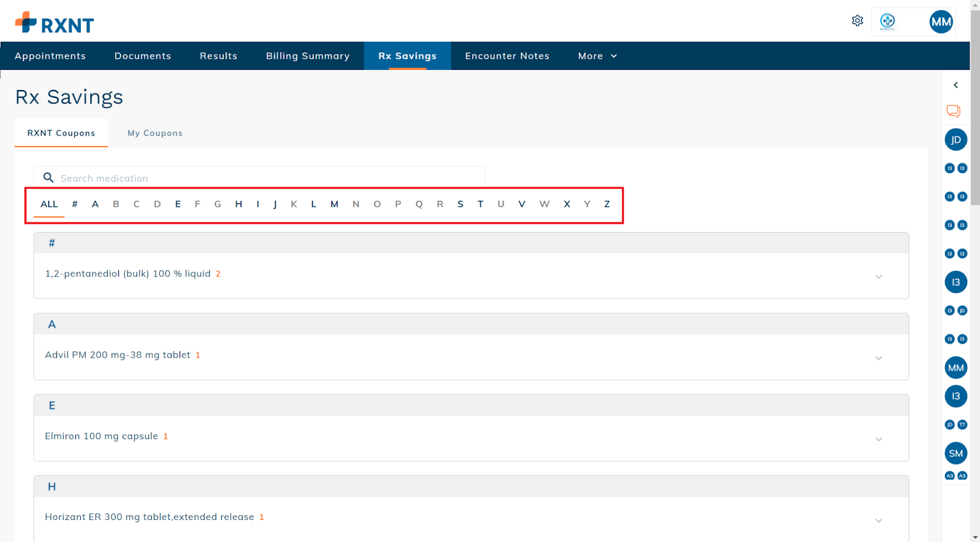Open the orange chat messages icon

(x=954, y=111)
